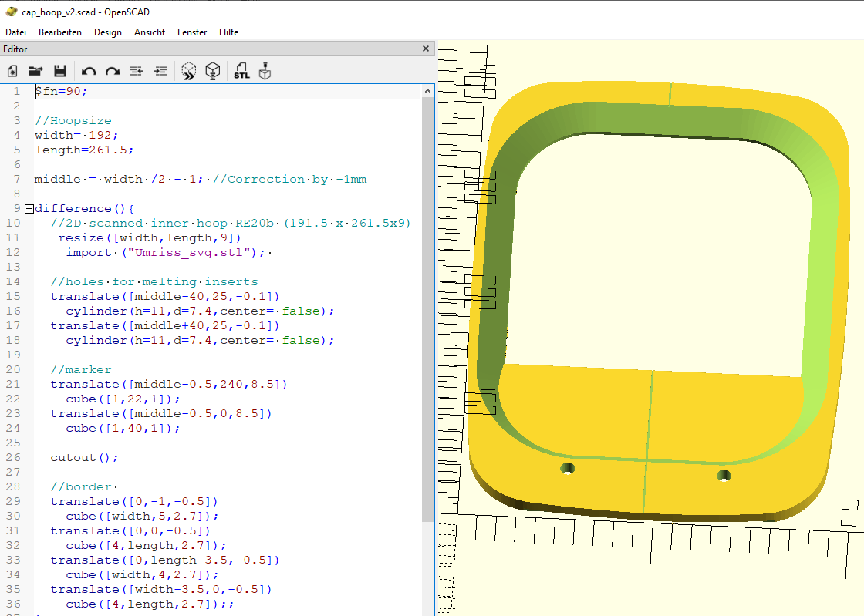Image resolution: width=864 pixels, height=616 pixels.
Task: Open the Datei menu
Action: (15, 32)
